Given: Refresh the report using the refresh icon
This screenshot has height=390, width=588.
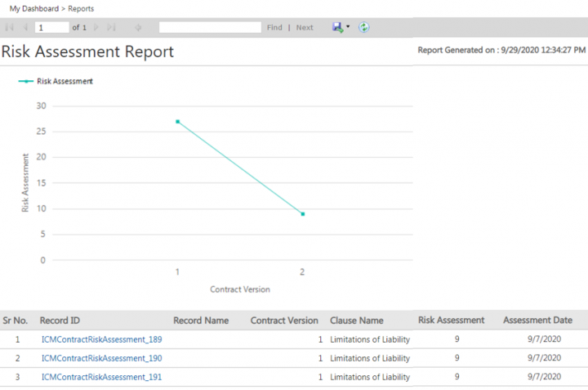Looking at the screenshot, I should pos(364,27).
